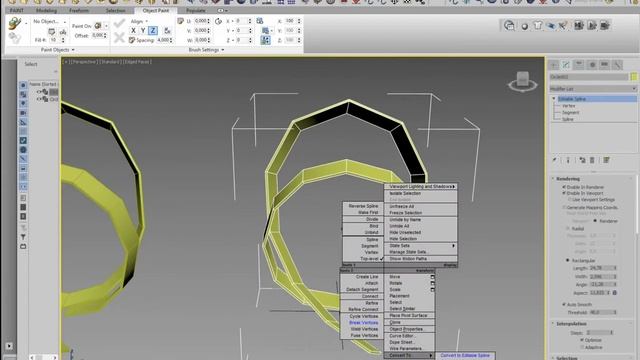Open the Paint On dropdown arrow
The image size is (640, 360).
[x=106, y=26]
